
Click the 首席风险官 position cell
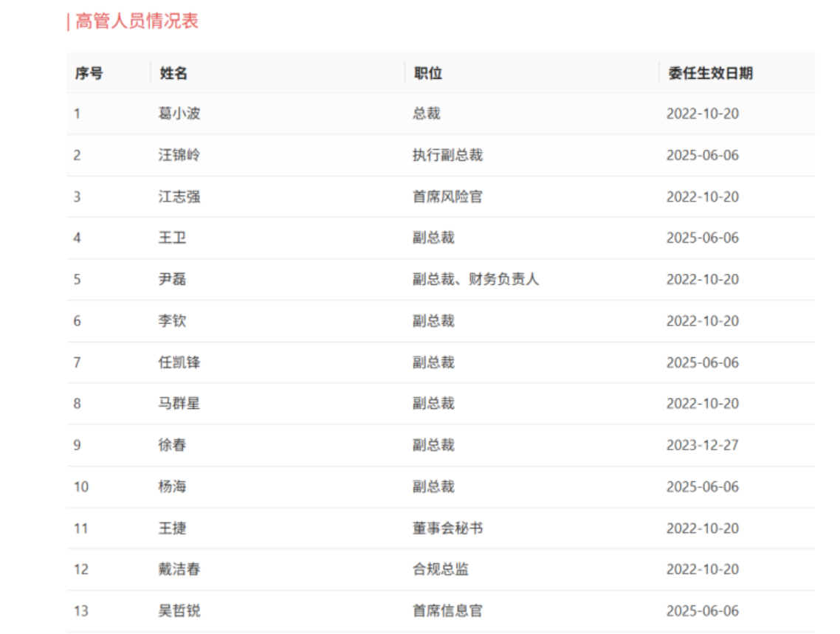pyautogui.click(x=448, y=197)
